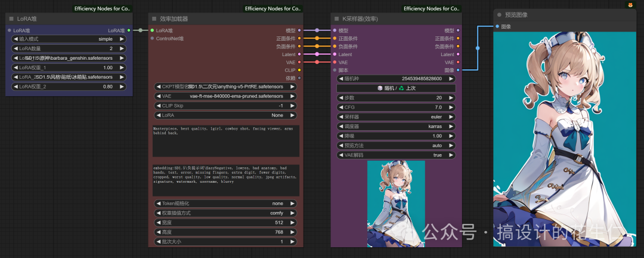
Task: Open the 冰箱贴 LoRA_2 selector
Action: click(69, 77)
